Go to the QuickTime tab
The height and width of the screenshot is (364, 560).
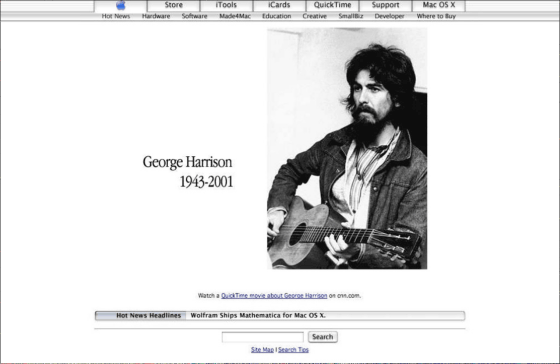point(332,5)
